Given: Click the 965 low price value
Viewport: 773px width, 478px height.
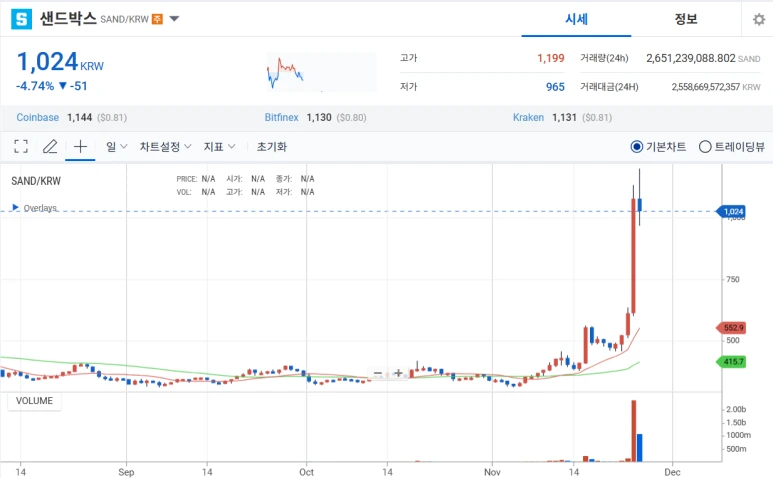Looking at the screenshot, I should coord(555,87).
